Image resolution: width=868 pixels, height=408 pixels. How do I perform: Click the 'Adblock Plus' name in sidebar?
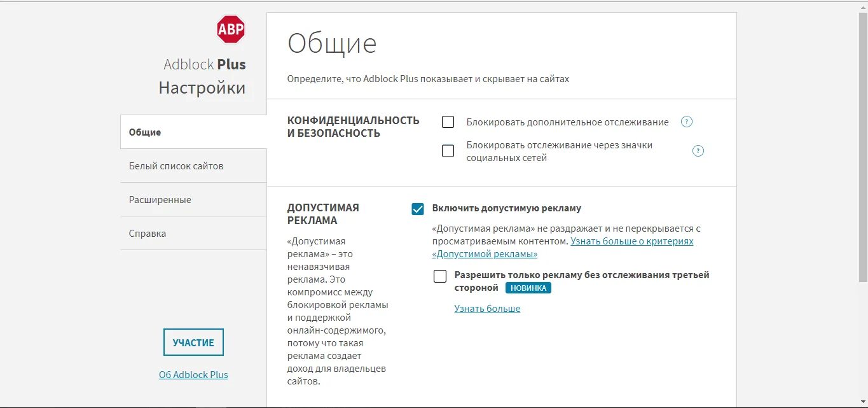[205, 64]
